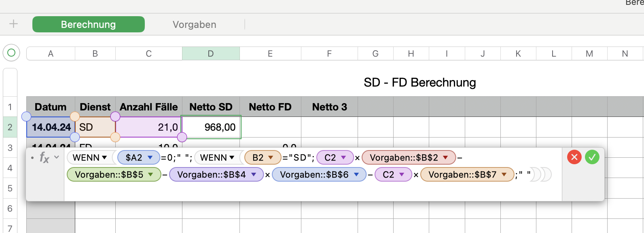Click the purple C2 range corner handle
Viewport: 644px width, 233px height.
182,137
